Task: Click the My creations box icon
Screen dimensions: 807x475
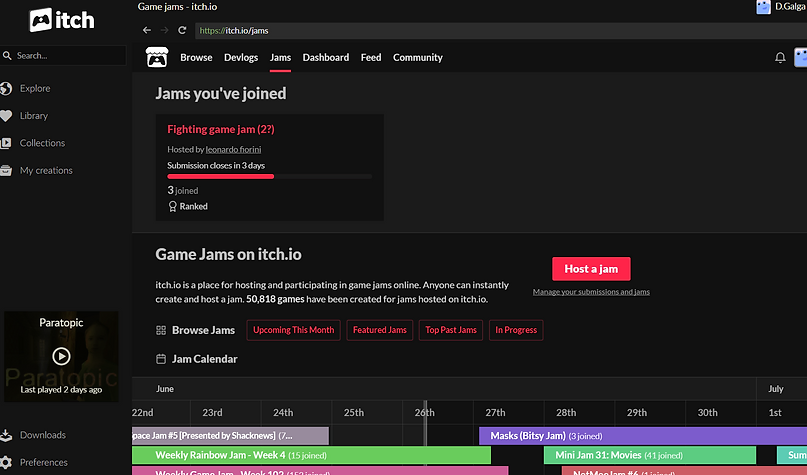Action: pos(6,170)
